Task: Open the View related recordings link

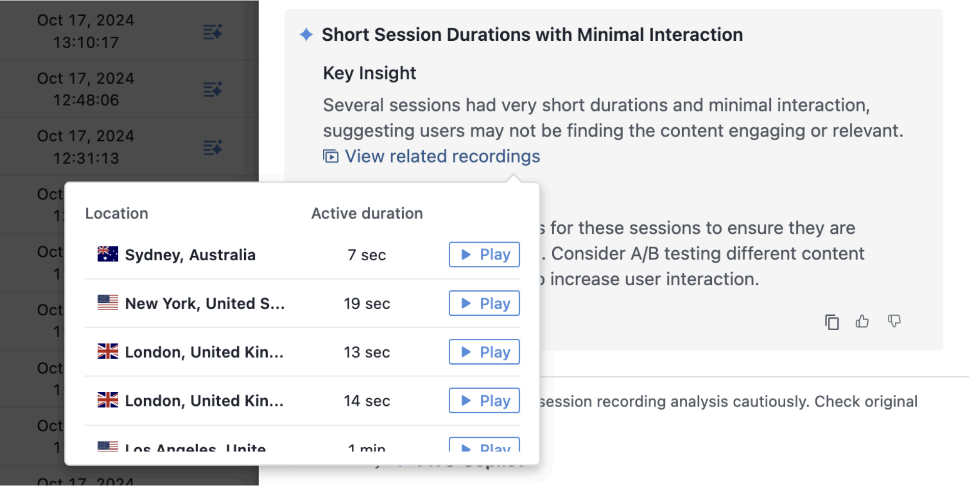Action: [442, 156]
